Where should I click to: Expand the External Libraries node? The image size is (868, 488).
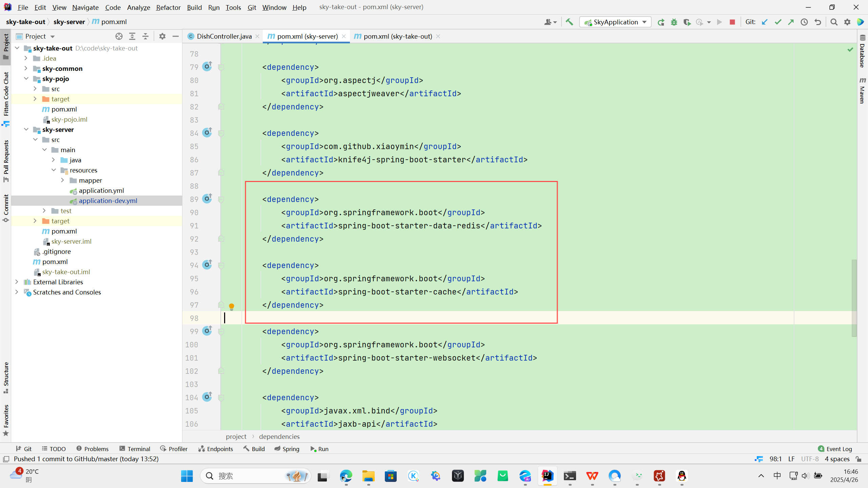[17, 282]
